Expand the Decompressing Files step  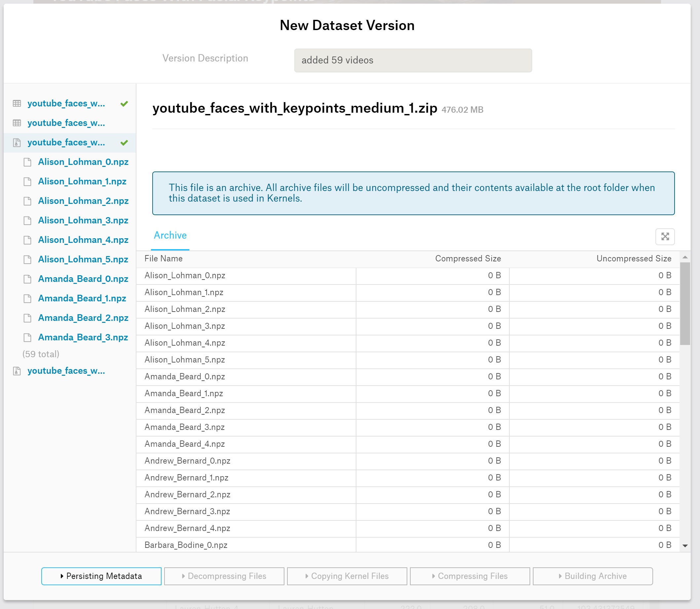[224, 576]
